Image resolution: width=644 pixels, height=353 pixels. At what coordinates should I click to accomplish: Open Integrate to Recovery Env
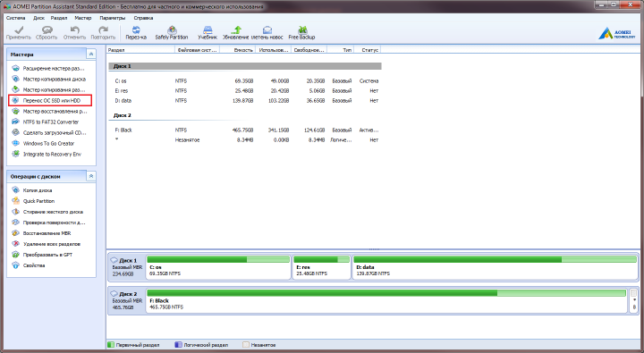point(47,154)
